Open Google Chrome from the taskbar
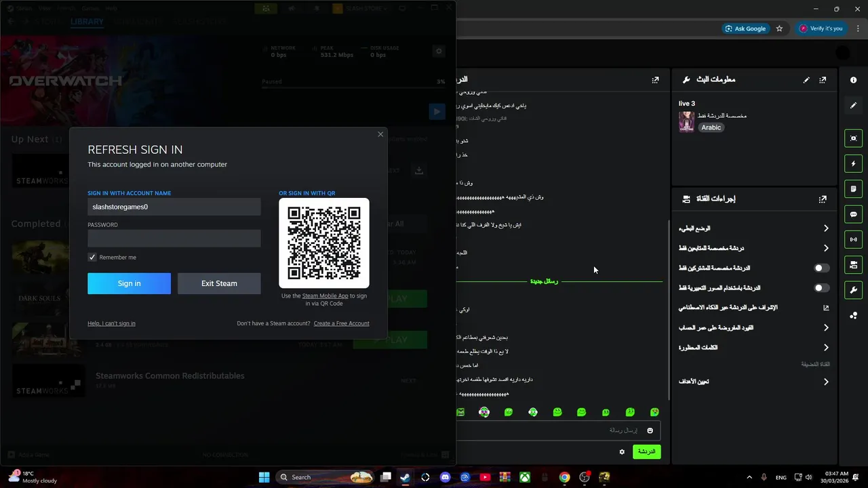Image resolution: width=868 pixels, height=488 pixels. pos(564,477)
